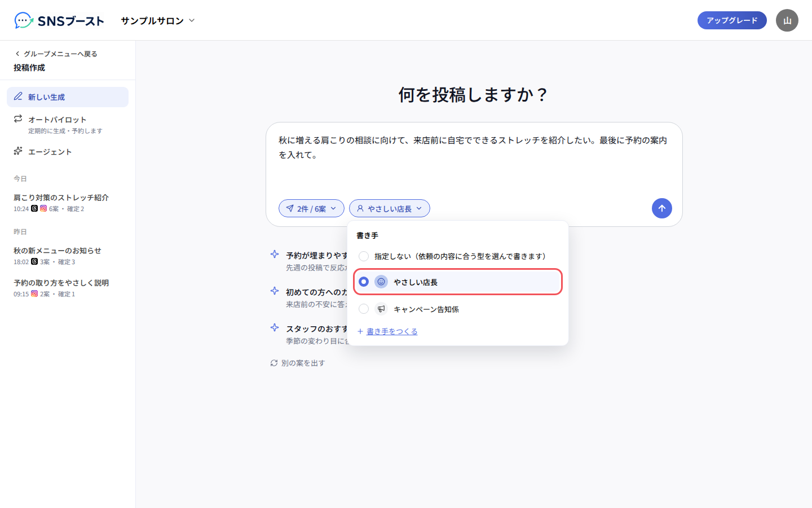Screen dimensions: 812x508
Task: Click the 投稿作成 sidebar title
Action: point(29,68)
